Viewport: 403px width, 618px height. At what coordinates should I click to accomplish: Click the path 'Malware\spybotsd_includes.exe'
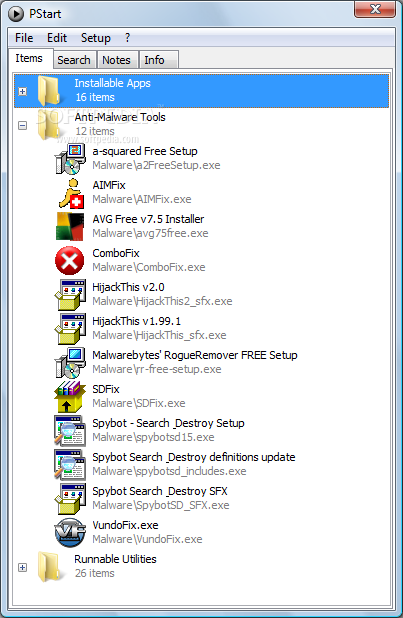pyautogui.click(x=169, y=471)
